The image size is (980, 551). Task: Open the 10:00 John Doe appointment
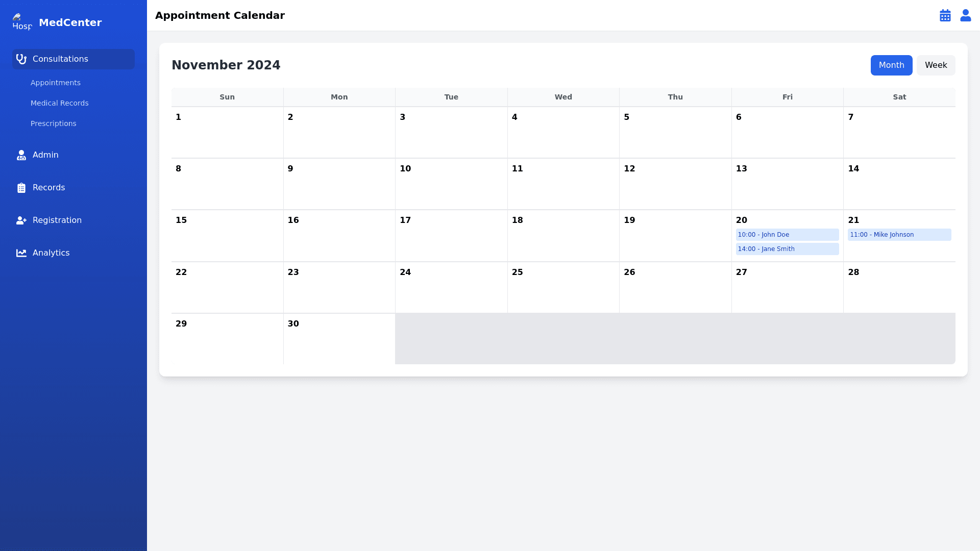coord(787,235)
